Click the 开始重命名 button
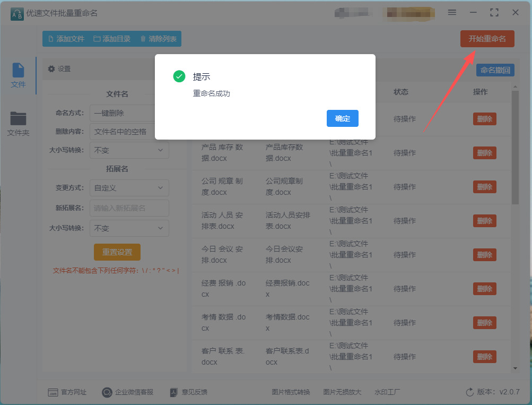The image size is (532, 405). 487,39
